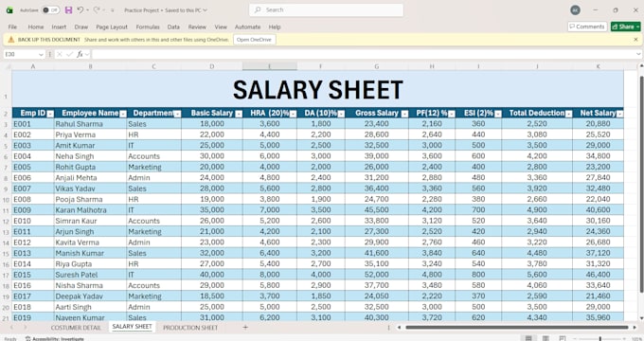
Task: Expand the formula bar with the chevron
Action: pyautogui.click(x=638, y=54)
